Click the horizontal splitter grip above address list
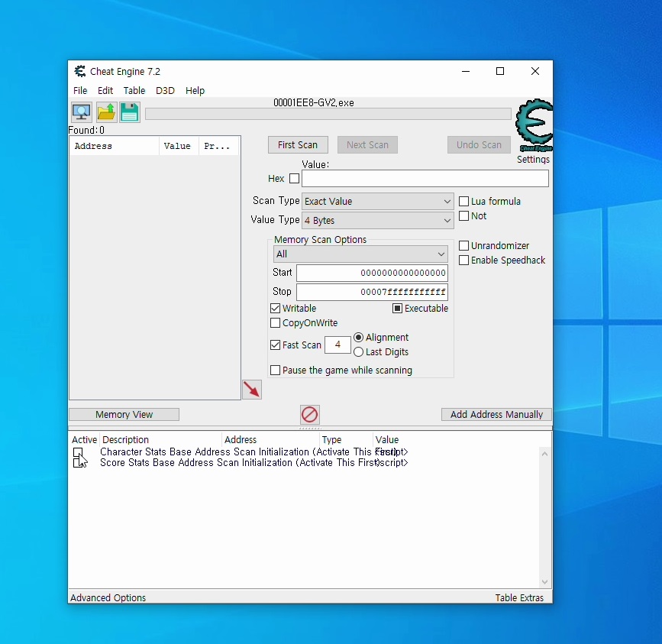 (x=310, y=429)
